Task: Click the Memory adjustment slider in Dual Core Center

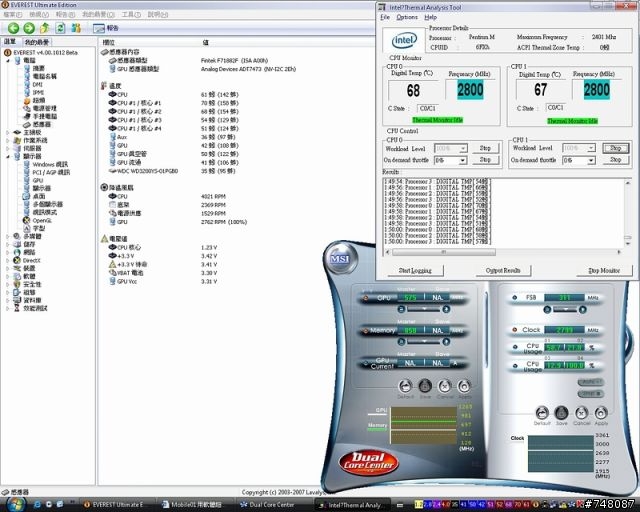Action: [x=424, y=341]
